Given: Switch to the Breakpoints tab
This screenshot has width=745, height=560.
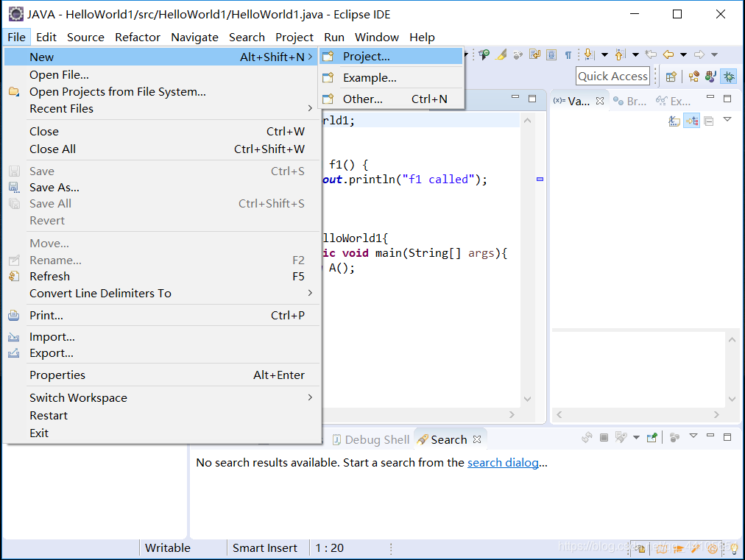Looking at the screenshot, I should (x=630, y=101).
